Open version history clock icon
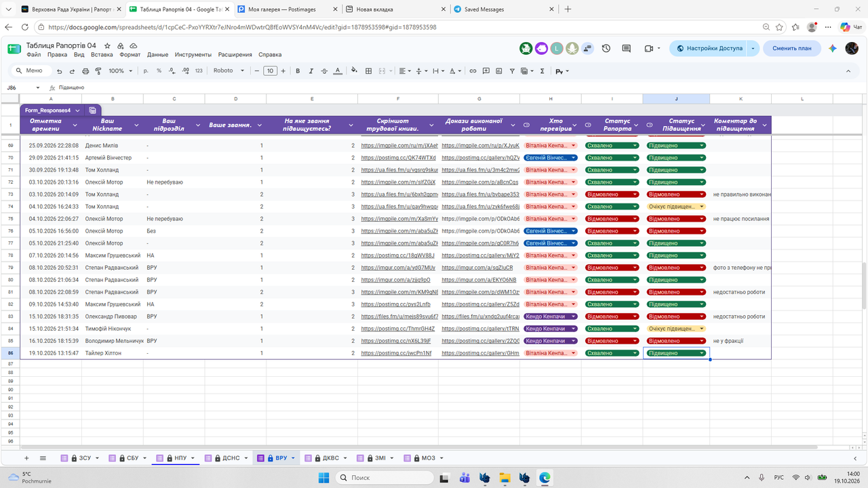Image resolution: width=868 pixels, height=488 pixels. [606, 49]
